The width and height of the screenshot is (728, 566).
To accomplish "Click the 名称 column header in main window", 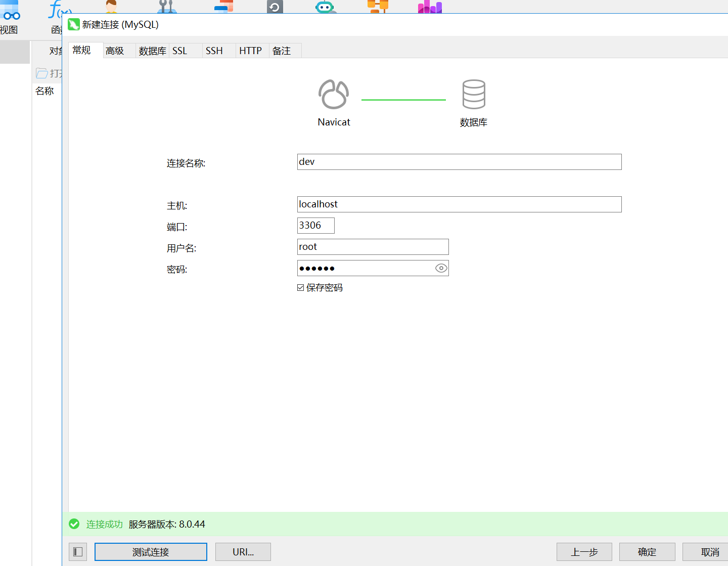I will [x=44, y=91].
